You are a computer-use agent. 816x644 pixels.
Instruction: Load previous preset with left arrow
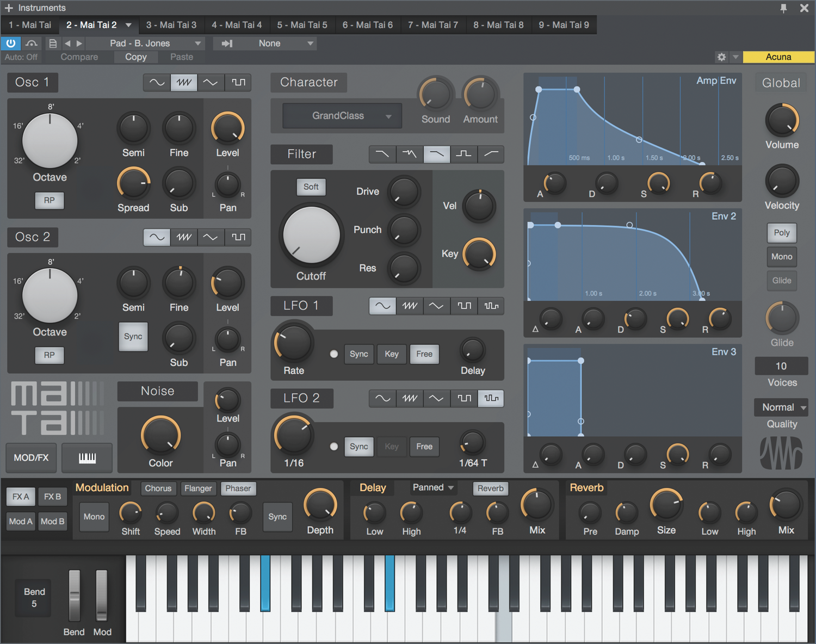pyautogui.click(x=67, y=43)
